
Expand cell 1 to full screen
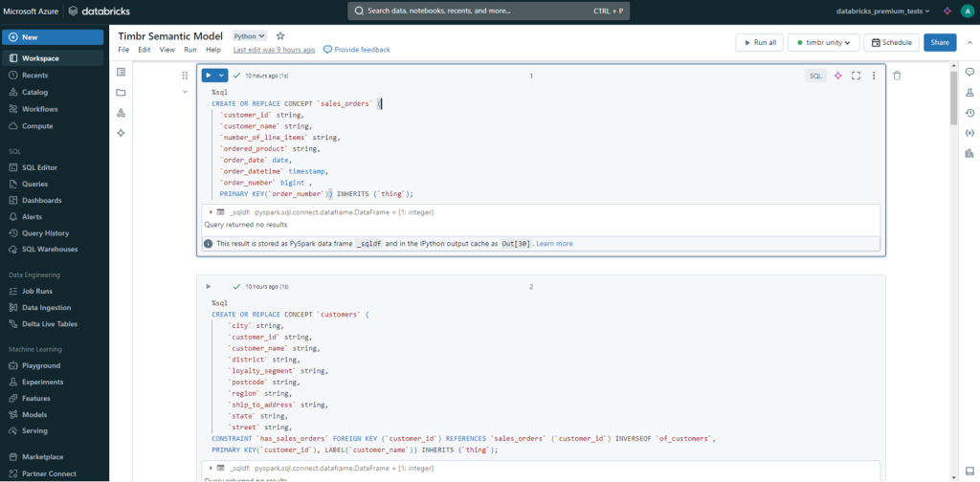coord(856,76)
